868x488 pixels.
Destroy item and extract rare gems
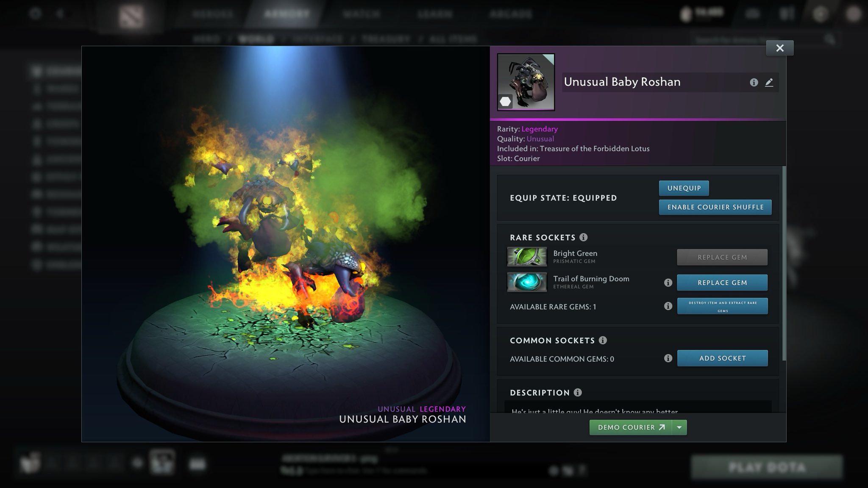(722, 306)
